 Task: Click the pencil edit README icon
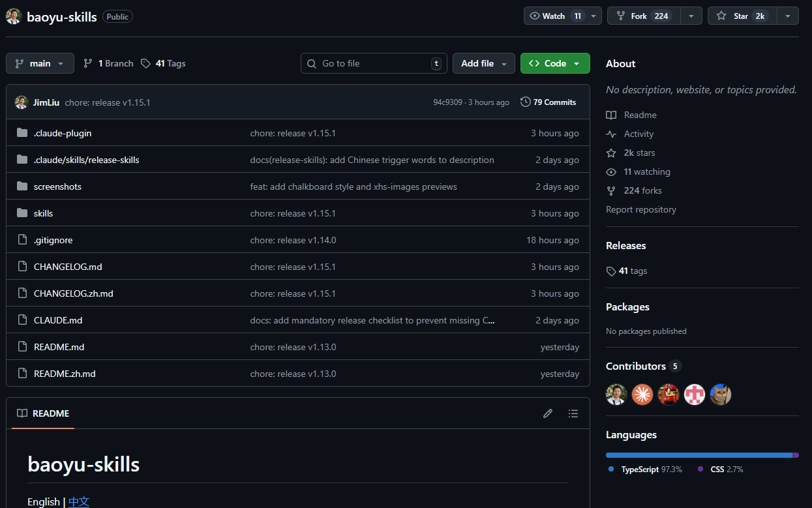(548, 413)
